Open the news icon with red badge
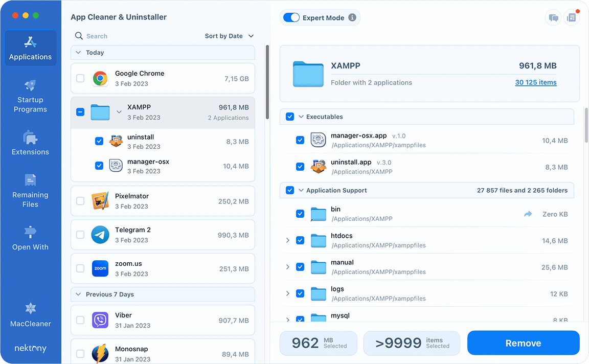589x364 pixels. (571, 18)
